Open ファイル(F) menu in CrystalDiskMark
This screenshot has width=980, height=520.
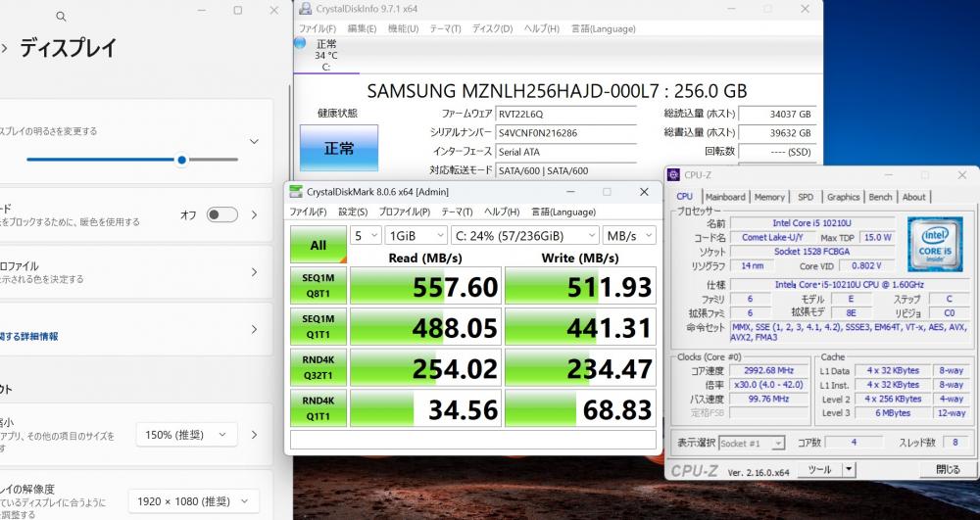point(308,212)
